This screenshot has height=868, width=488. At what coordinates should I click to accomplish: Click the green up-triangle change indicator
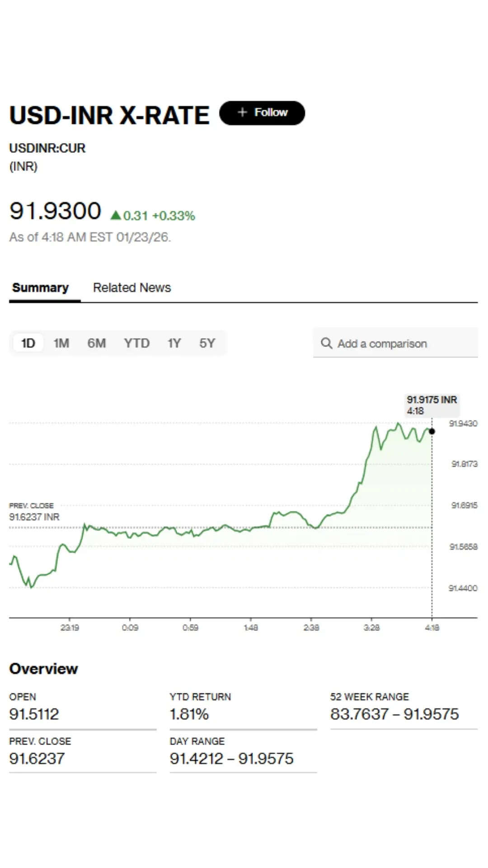(116, 215)
